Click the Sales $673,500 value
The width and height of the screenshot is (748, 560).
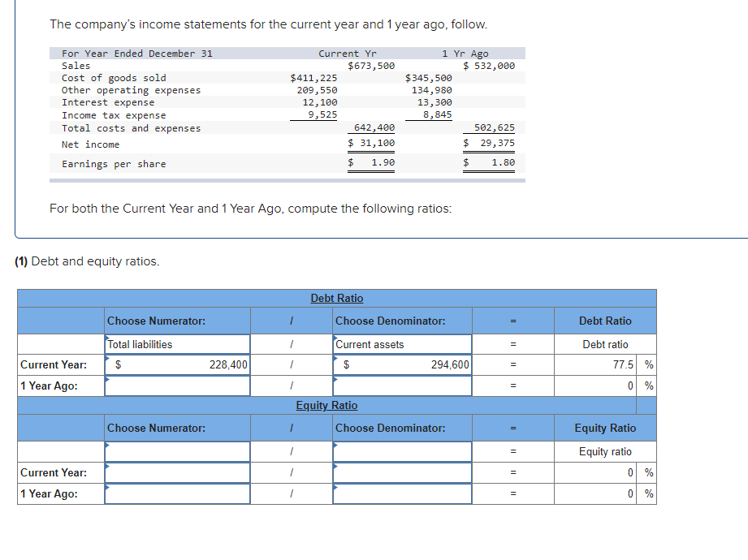pos(371,66)
